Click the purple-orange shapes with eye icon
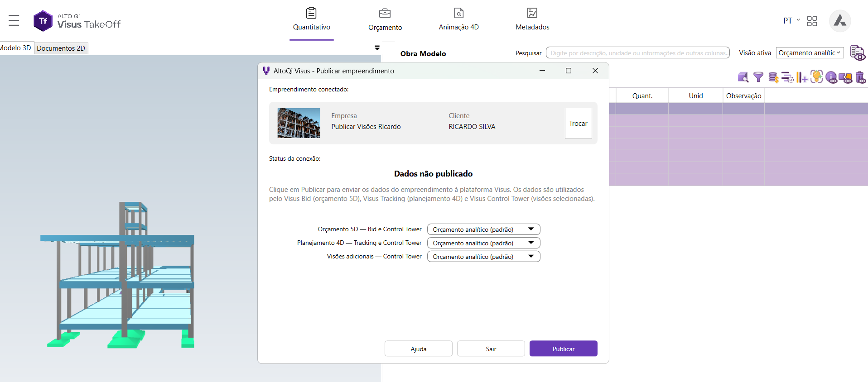868x382 pixels. pos(845,78)
